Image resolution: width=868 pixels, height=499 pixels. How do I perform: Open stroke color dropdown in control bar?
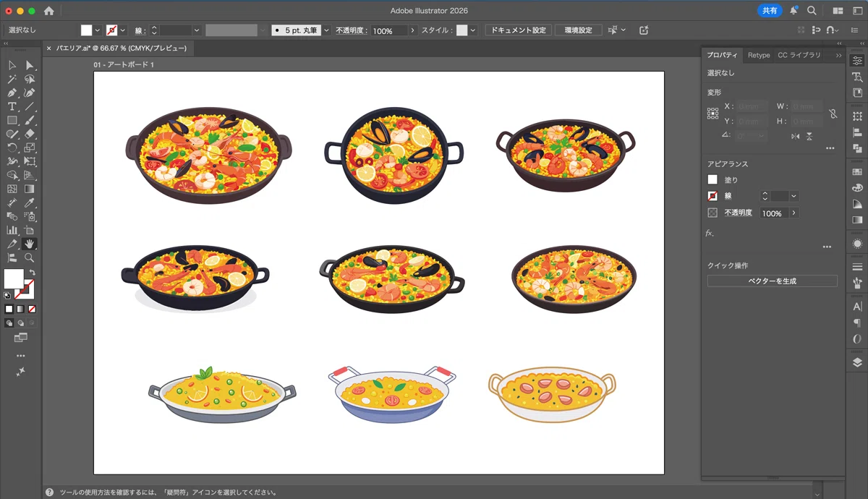(123, 30)
